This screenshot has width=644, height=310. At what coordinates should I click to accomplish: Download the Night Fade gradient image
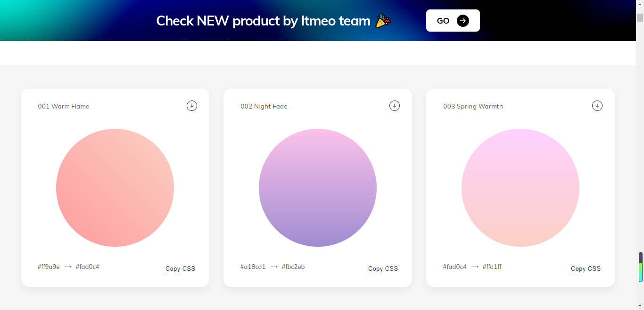coord(395,106)
